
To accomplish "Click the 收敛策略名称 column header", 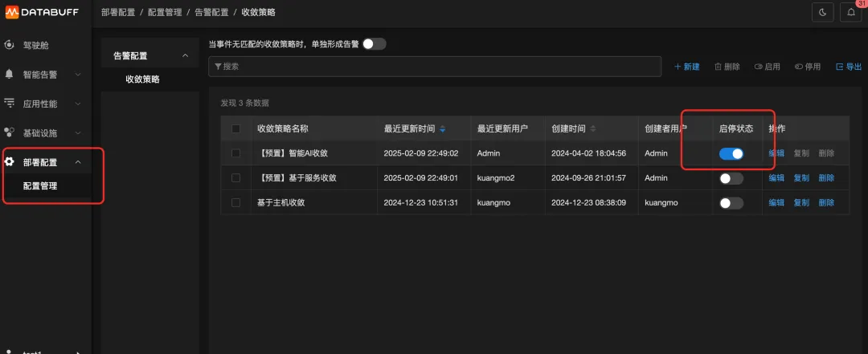I will (283, 129).
